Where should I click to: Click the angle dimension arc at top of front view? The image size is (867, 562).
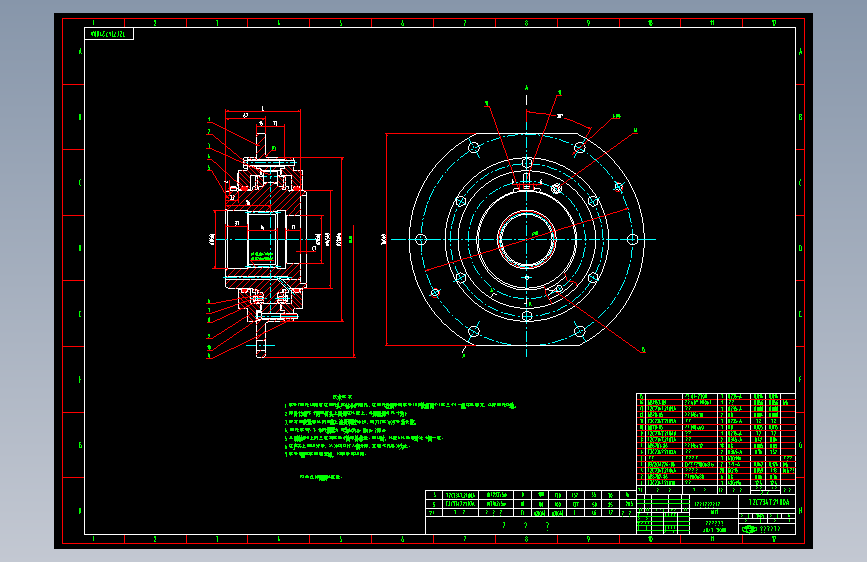coord(558,118)
